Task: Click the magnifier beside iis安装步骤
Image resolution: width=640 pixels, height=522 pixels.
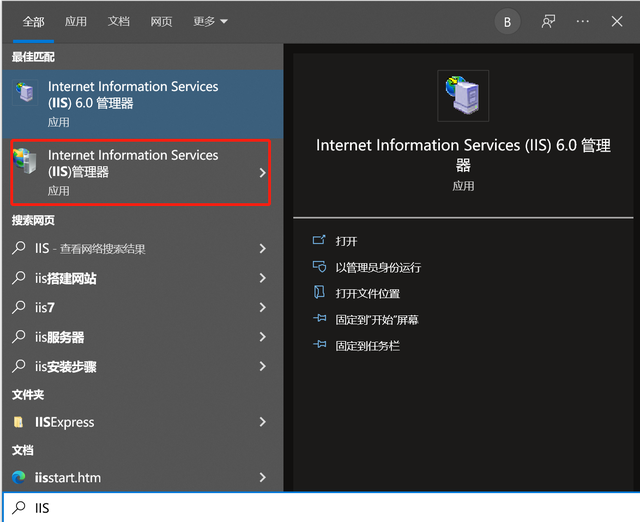Action: [19, 366]
